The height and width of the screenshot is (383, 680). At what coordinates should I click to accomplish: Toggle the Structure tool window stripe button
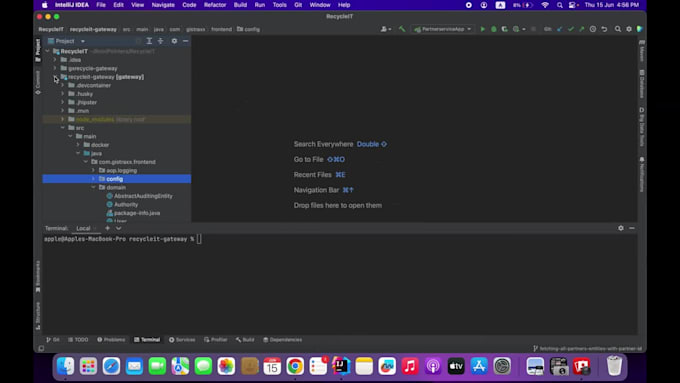click(38, 315)
